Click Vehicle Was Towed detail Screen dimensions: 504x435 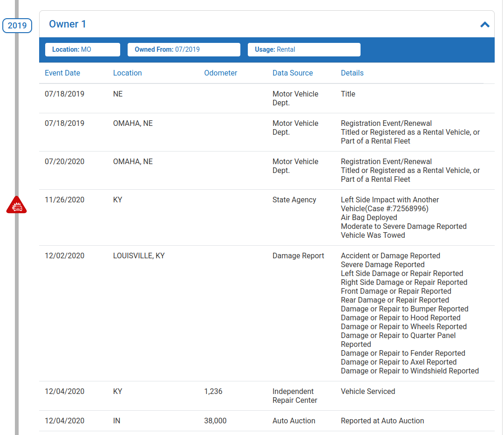373,235
